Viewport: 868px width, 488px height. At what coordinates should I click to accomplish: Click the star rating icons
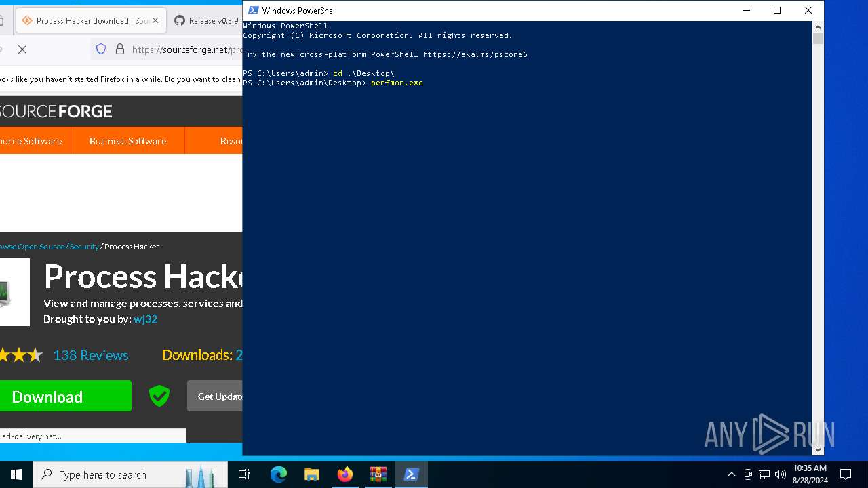pyautogui.click(x=22, y=355)
